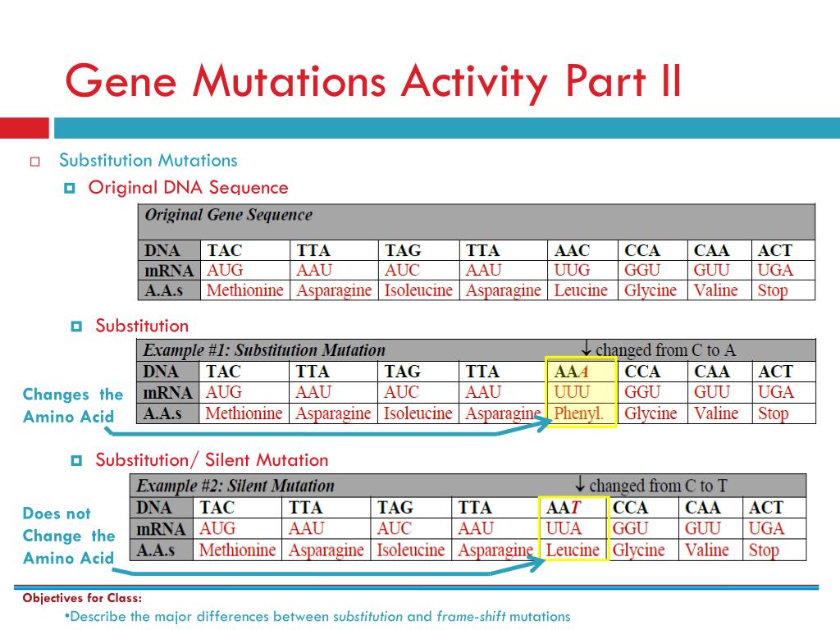Click the UUU codon in Example #1
The width and height of the screenshot is (840, 630).
coord(572,392)
